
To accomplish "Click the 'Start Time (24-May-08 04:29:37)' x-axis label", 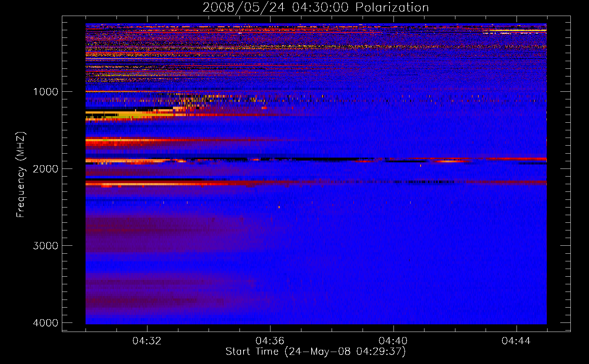I will [316, 352].
